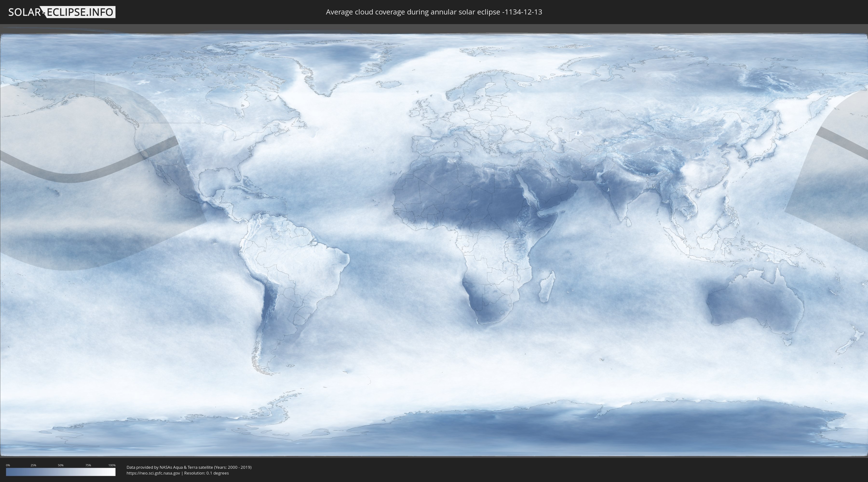Click the 50% label on the legend
Image resolution: width=868 pixels, height=482 pixels.
pyautogui.click(x=61, y=465)
